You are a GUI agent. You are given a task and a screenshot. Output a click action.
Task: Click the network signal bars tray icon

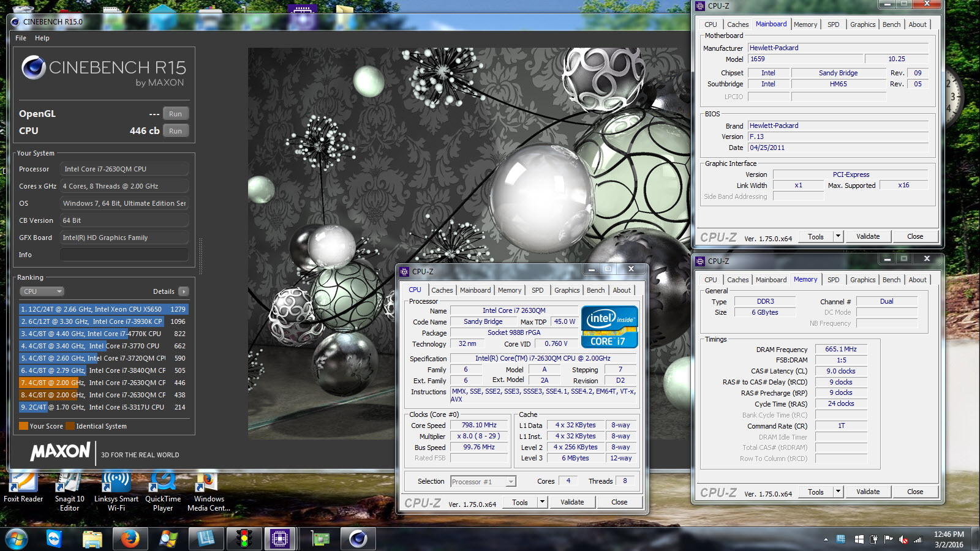(x=918, y=539)
